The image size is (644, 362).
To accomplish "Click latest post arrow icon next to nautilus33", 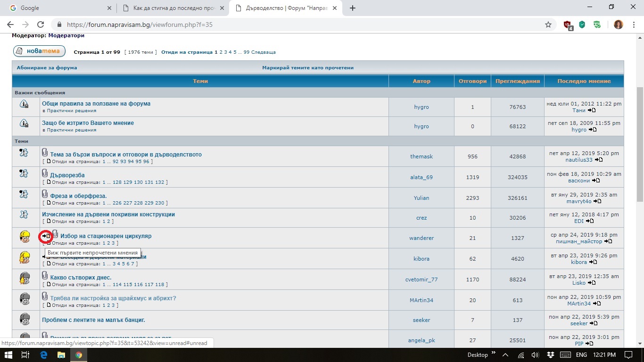I will click(x=599, y=160).
